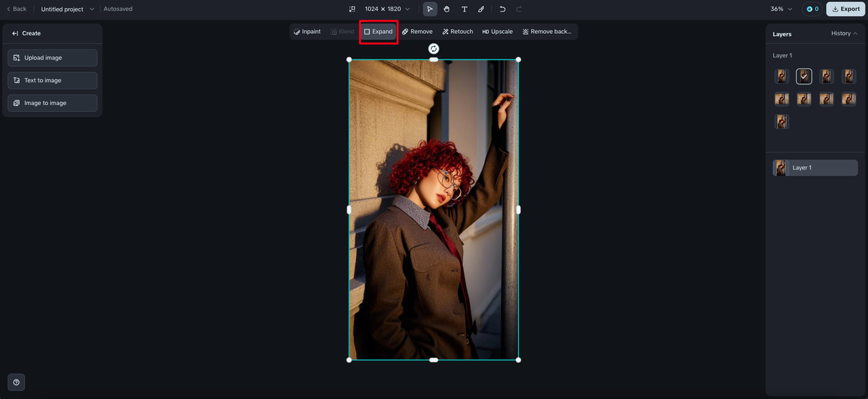Select the first history thumbnail in top row
Viewport: 868px width, 399px height.
(782, 77)
